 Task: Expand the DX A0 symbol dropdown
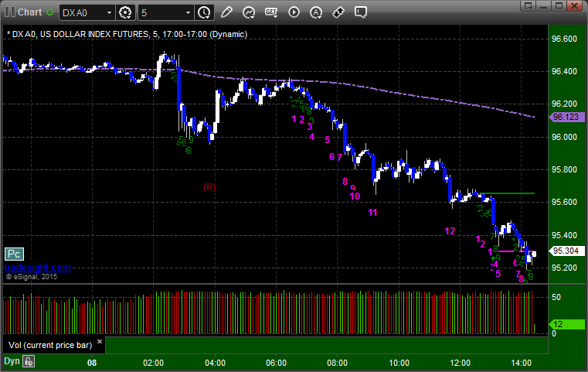pyautogui.click(x=109, y=13)
